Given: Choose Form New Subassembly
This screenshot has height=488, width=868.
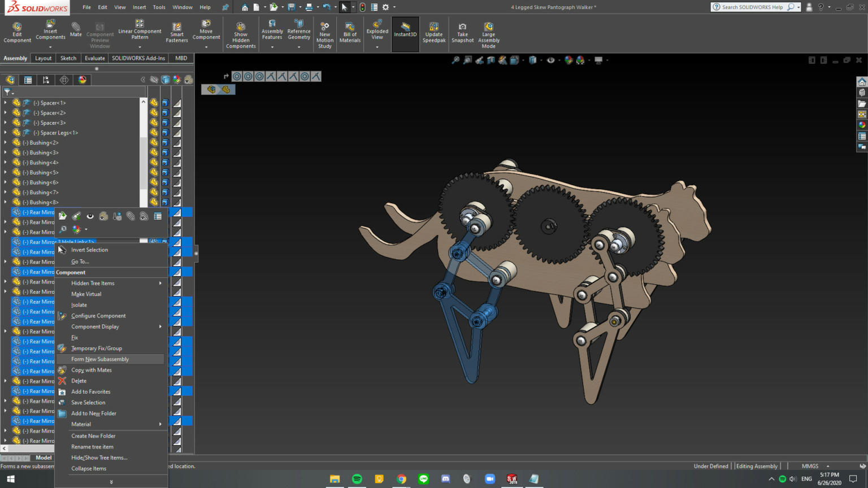Looking at the screenshot, I should [111, 359].
